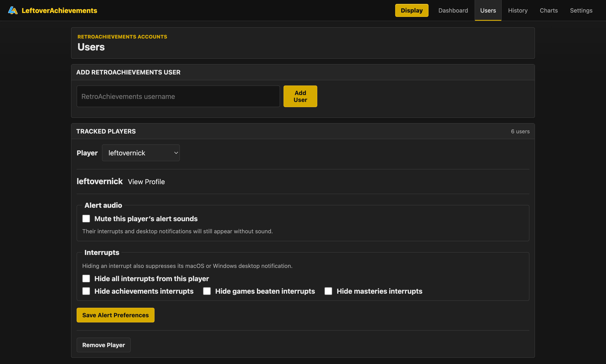Click the 'Add RetroAchievements User' header

[128, 72]
